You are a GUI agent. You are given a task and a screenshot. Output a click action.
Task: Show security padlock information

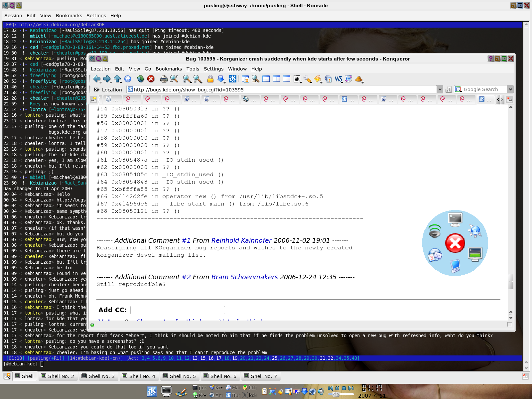pyautogui.click(x=210, y=79)
